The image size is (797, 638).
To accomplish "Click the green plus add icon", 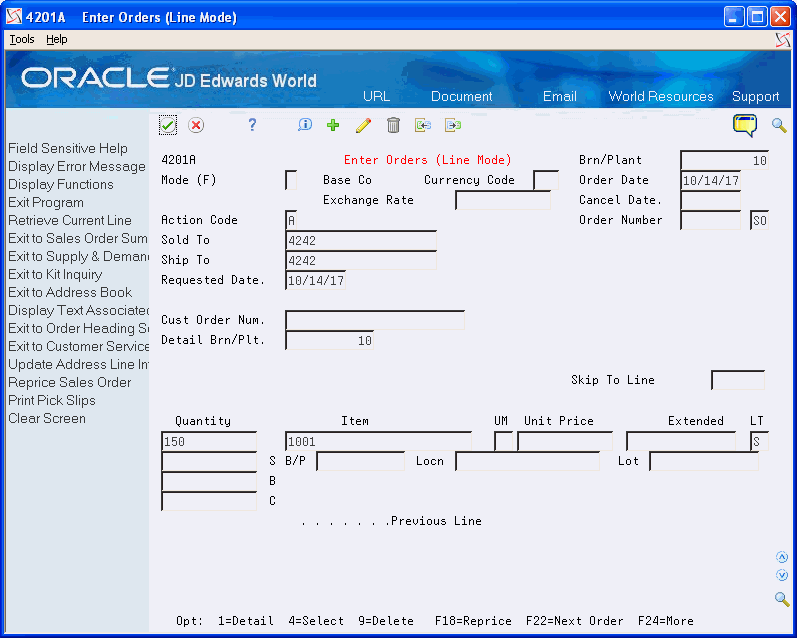I will (333, 125).
